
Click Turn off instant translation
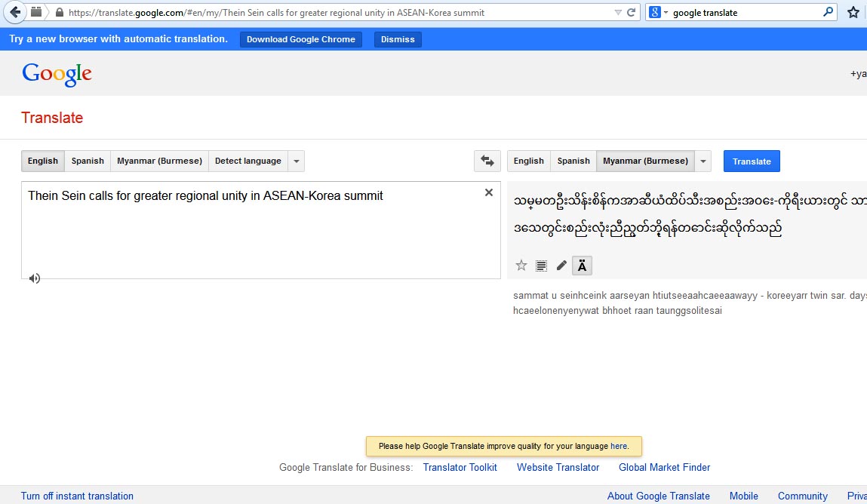77,496
